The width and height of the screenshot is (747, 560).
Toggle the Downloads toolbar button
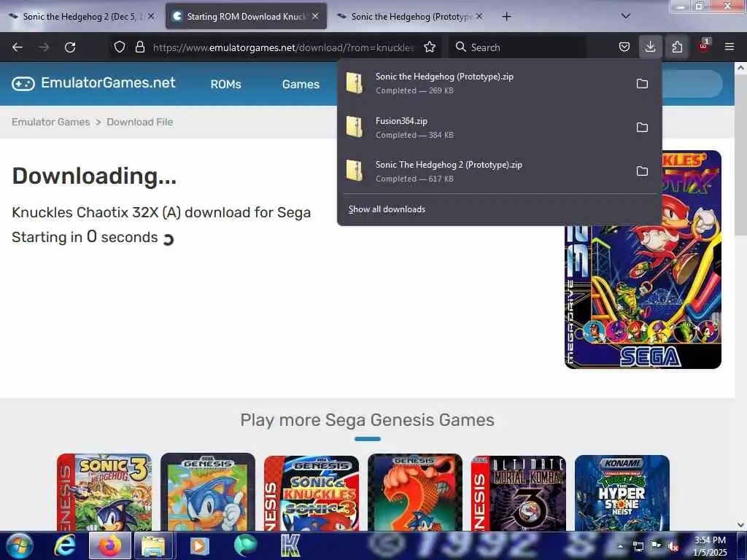tap(650, 47)
